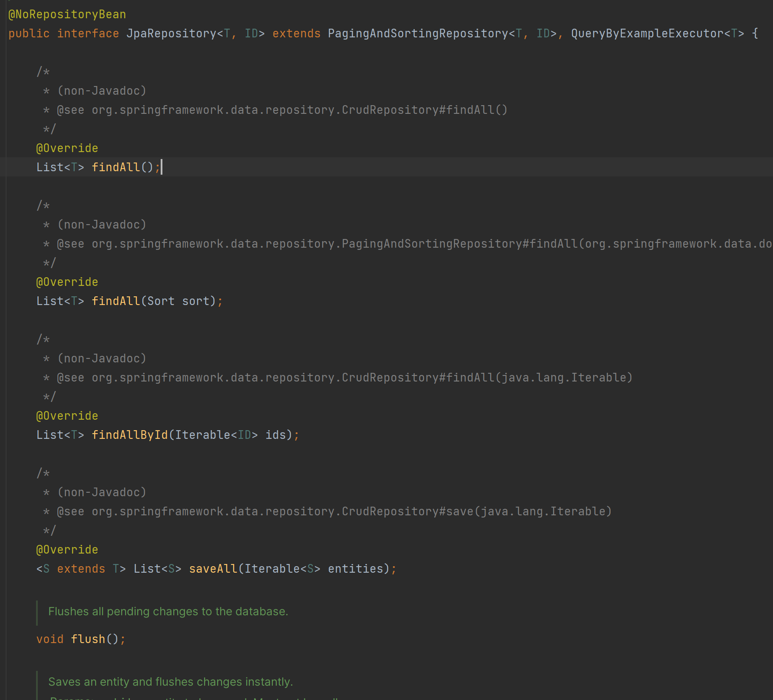
Task: Click rendered doc 'Saves an entity and flushes changes instantly.'
Action: (x=171, y=682)
